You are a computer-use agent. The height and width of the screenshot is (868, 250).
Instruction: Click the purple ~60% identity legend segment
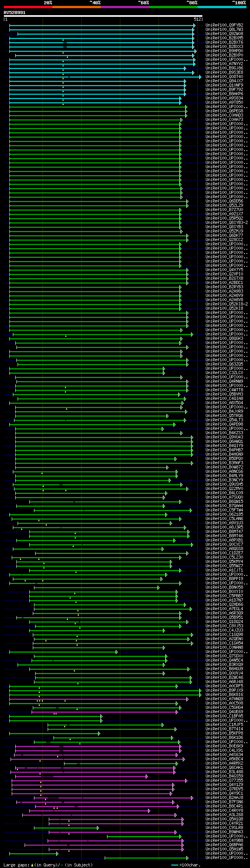(x=125, y=7)
